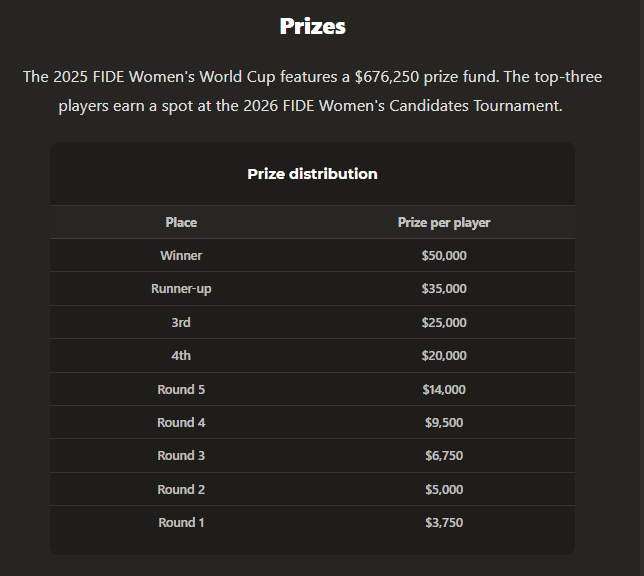Select the Place column header
Image resolution: width=644 pixels, height=576 pixels.
(181, 222)
